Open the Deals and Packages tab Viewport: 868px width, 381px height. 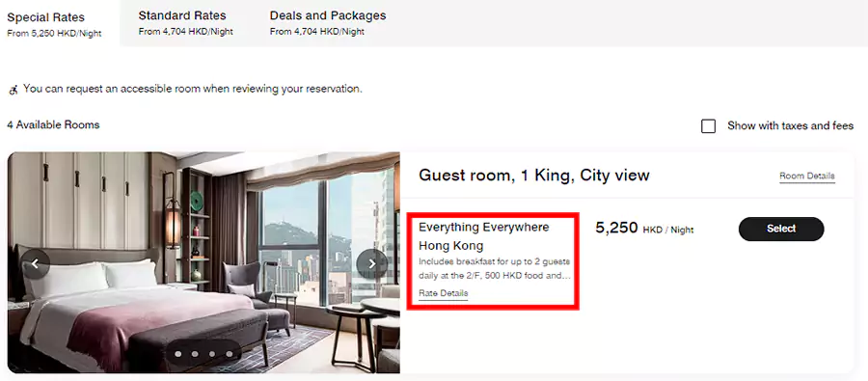(x=328, y=23)
